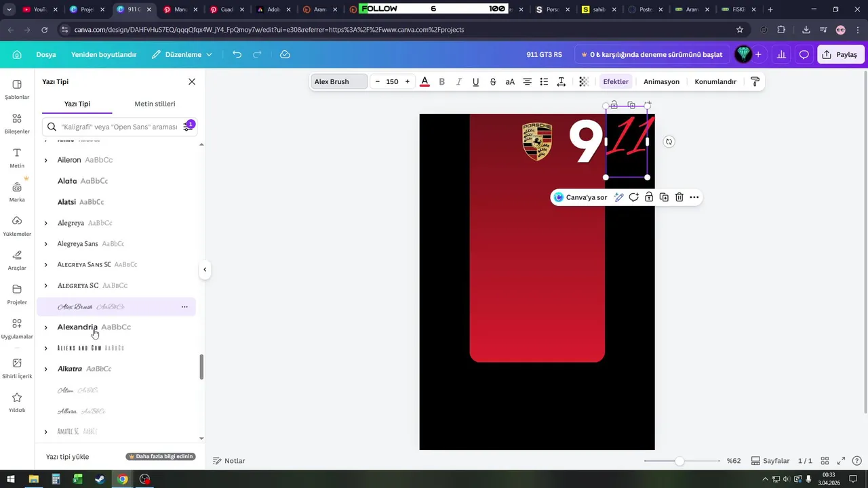Open the Alex Brush font dropdown

click(x=339, y=81)
